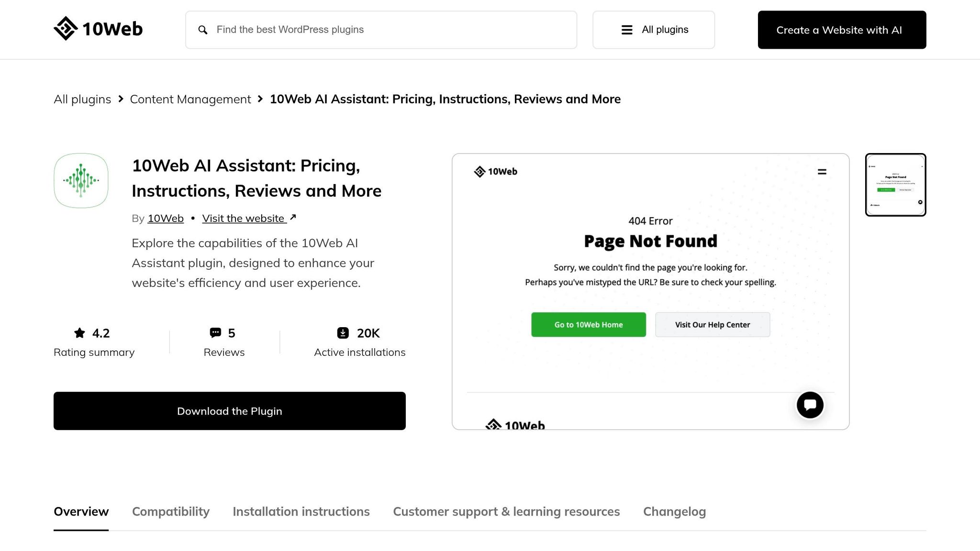Select the Changelog tab
Viewport: 980px width, 551px height.
674,511
